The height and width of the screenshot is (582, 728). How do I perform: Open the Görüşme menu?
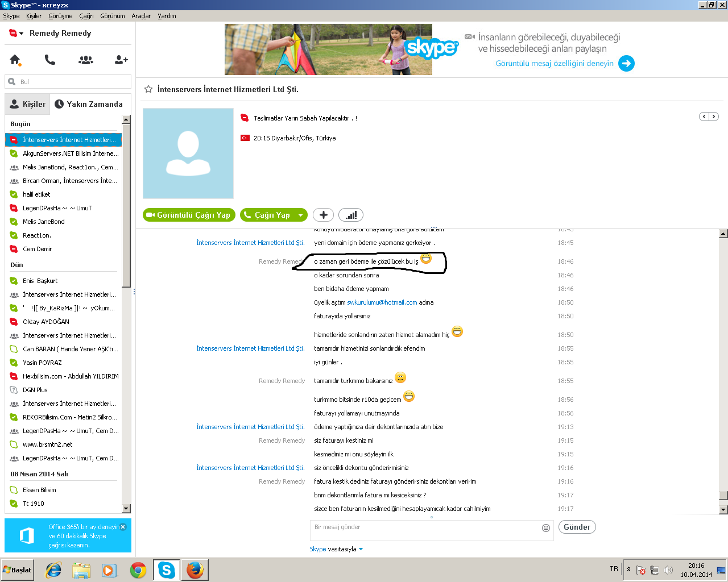[x=60, y=16]
